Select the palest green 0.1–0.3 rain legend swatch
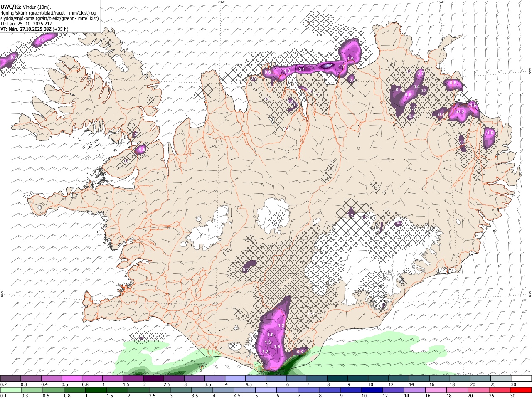This screenshot has width=532, height=399. (x=11, y=390)
